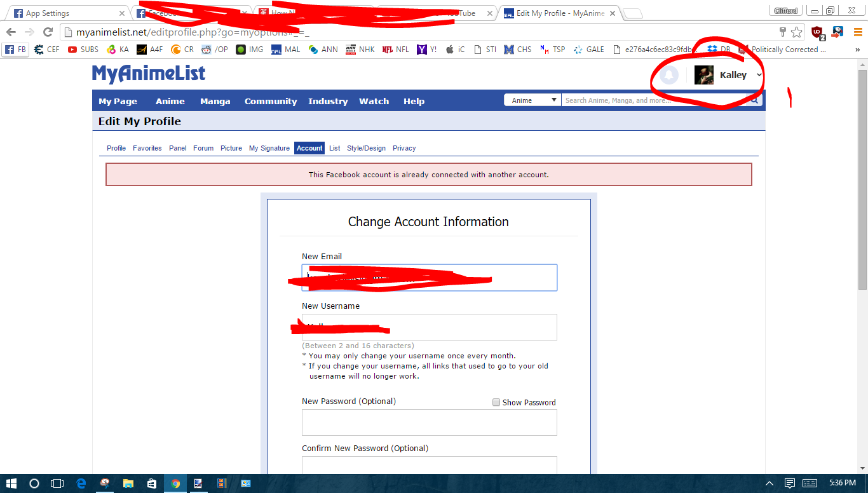Screen dimensions: 868x493
Task: Open the Community menu
Action: 271,101
